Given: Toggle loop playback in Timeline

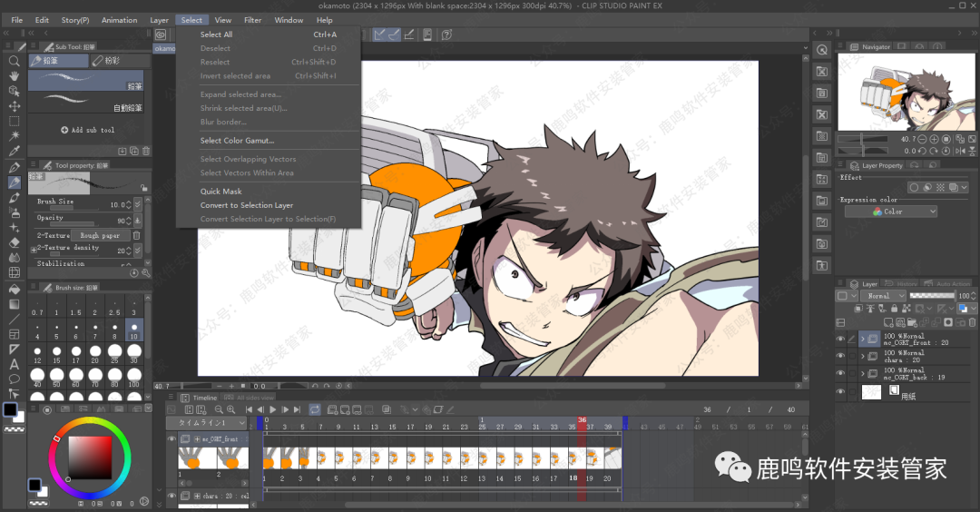Looking at the screenshot, I should [314, 410].
